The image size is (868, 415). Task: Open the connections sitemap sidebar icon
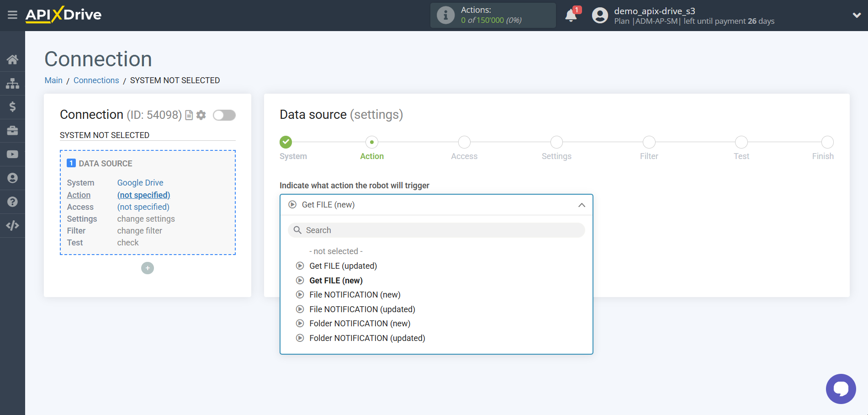point(12,83)
